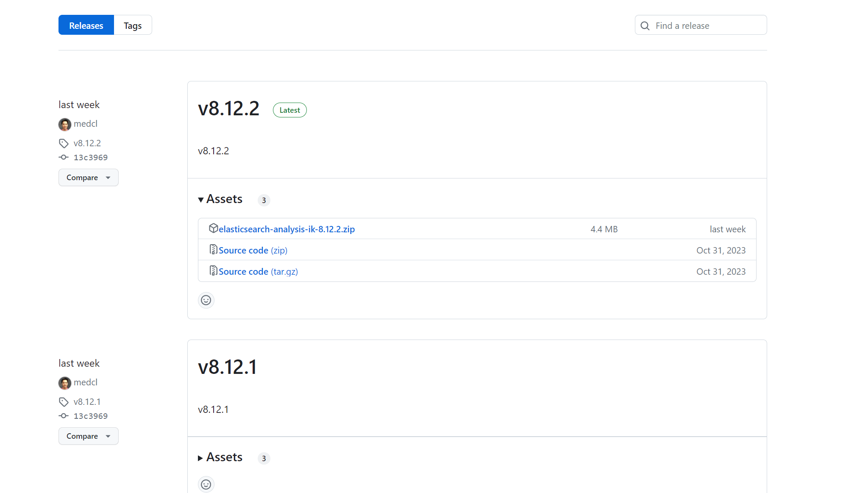Click file-zip icon for Source code (zip)
Viewport: 868px width, 493px height.
click(213, 250)
